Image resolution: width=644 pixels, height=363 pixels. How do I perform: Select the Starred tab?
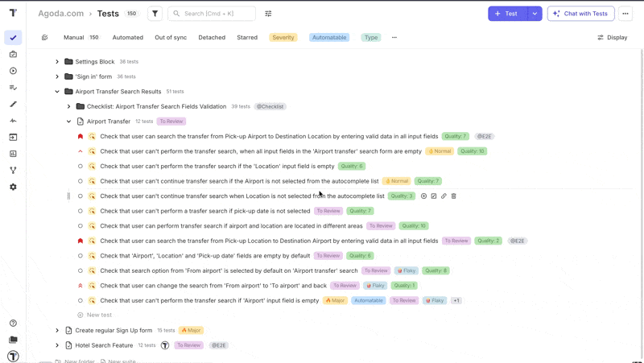[x=247, y=37]
